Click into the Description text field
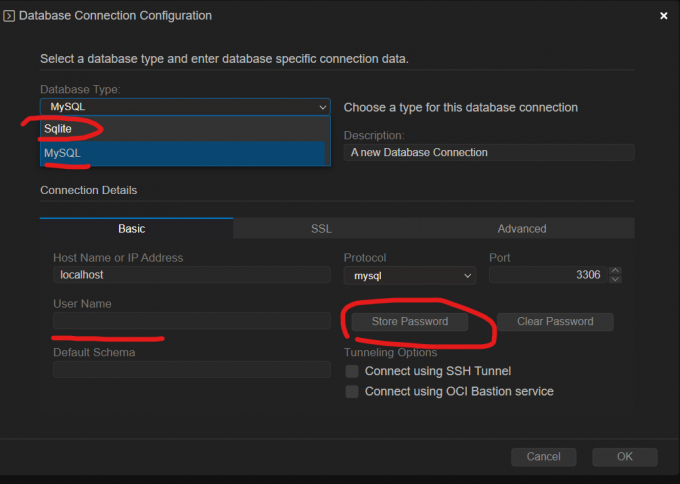680x484 pixels. tap(489, 153)
